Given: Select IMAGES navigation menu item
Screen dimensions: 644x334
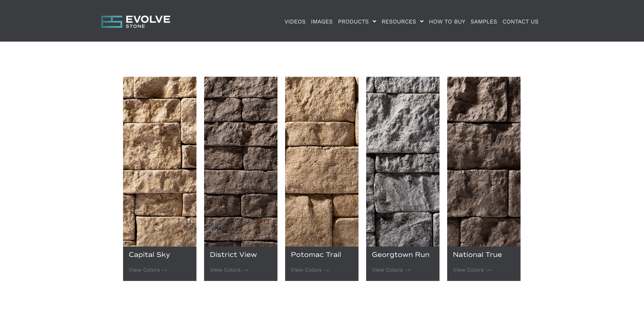Looking at the screenshot, I should point(322,21).
